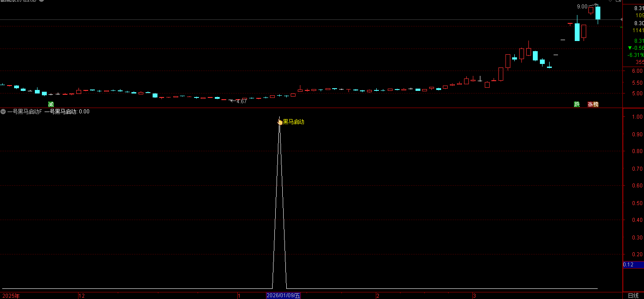Click the 6.00 price axis label
This screenshot has height=299, width=644.
(637, 71)
